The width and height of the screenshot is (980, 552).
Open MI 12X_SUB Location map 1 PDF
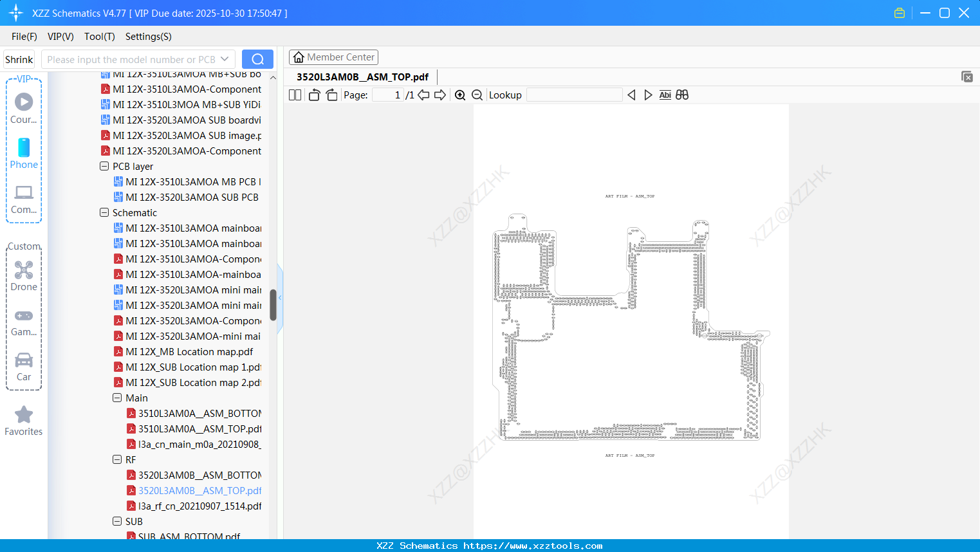pyautogui.click(x=187, y=367)
